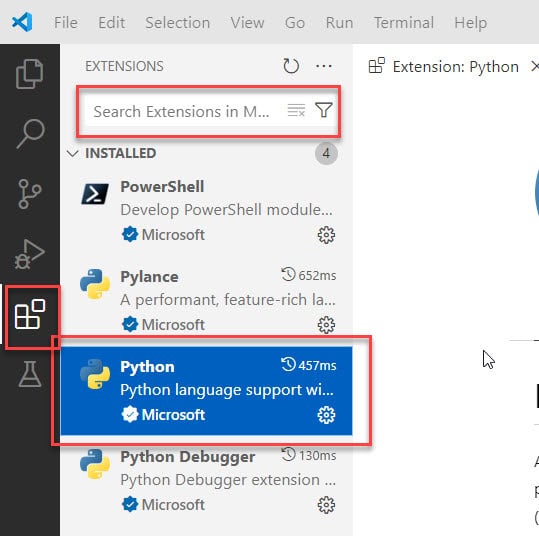Open manage gear for PowerShell extension

326,235
